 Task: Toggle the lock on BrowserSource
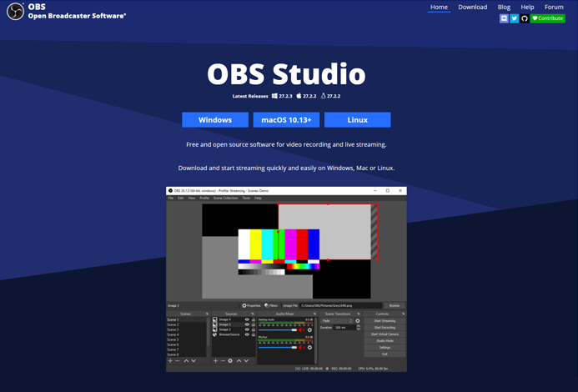pos(254,334)
